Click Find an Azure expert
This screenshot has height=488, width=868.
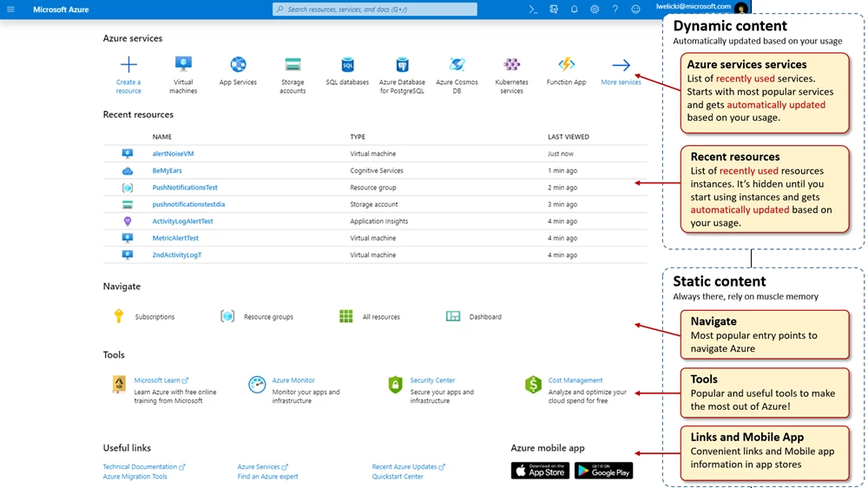268,477
